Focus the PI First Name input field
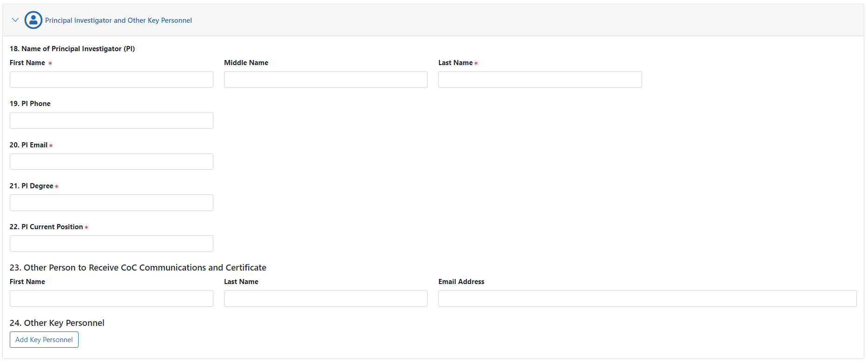Screen dimensions: 868x364 pyautogui.click(x=111, y=79)
